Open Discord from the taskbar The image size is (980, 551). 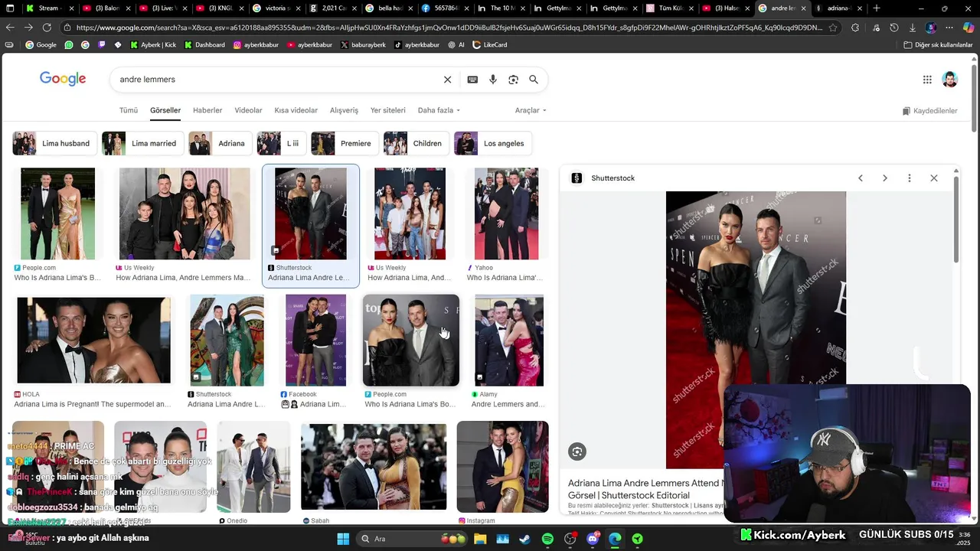(x=593, y=539)
